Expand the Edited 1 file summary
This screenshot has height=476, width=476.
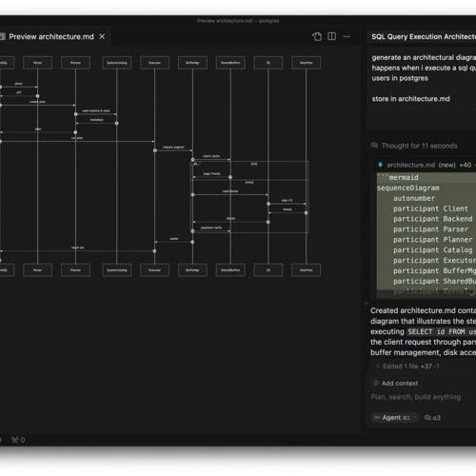[x=407, y=367]
